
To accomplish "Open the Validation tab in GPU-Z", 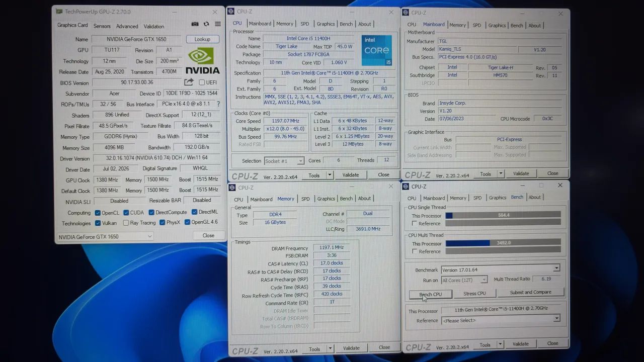I will pos(154,26).
